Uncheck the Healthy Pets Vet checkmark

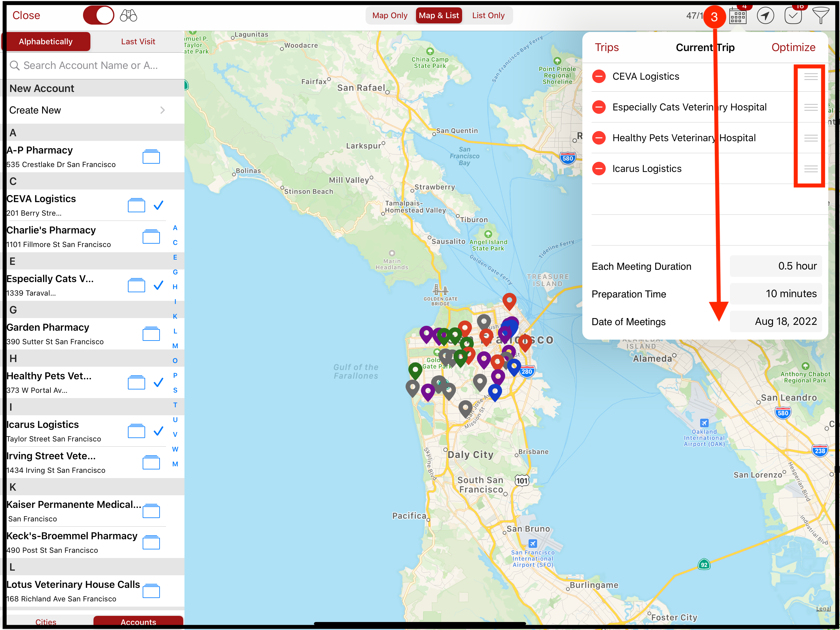[158, 382]
